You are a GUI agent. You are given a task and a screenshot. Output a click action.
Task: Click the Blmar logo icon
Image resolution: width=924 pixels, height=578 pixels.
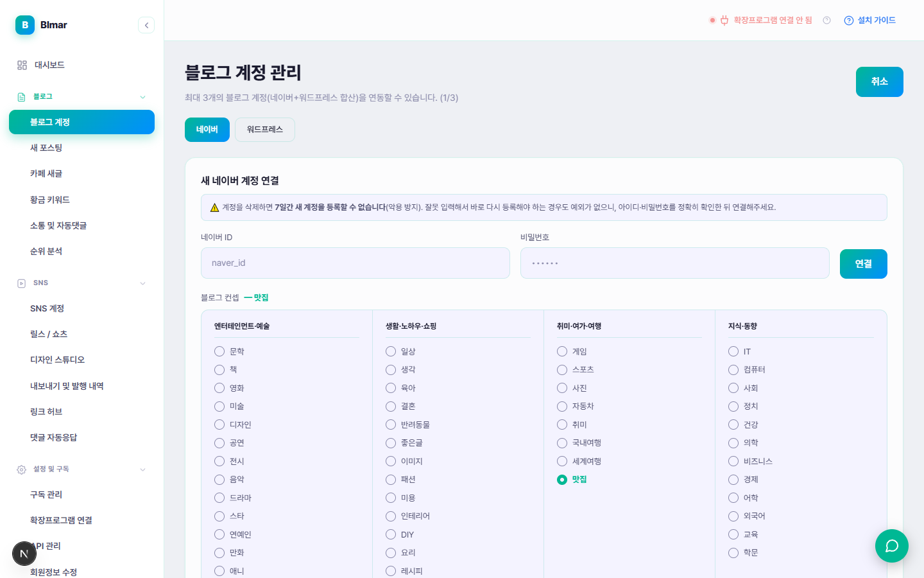pyautogui.click(x=25, y=25)
